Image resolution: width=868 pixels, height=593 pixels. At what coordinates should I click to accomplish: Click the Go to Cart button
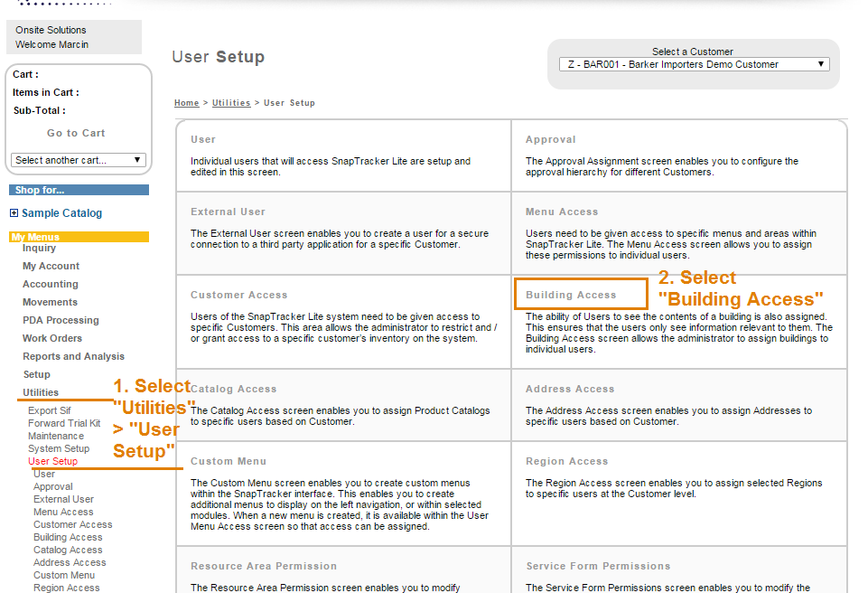pyautogui.click(x=76, y=133)
